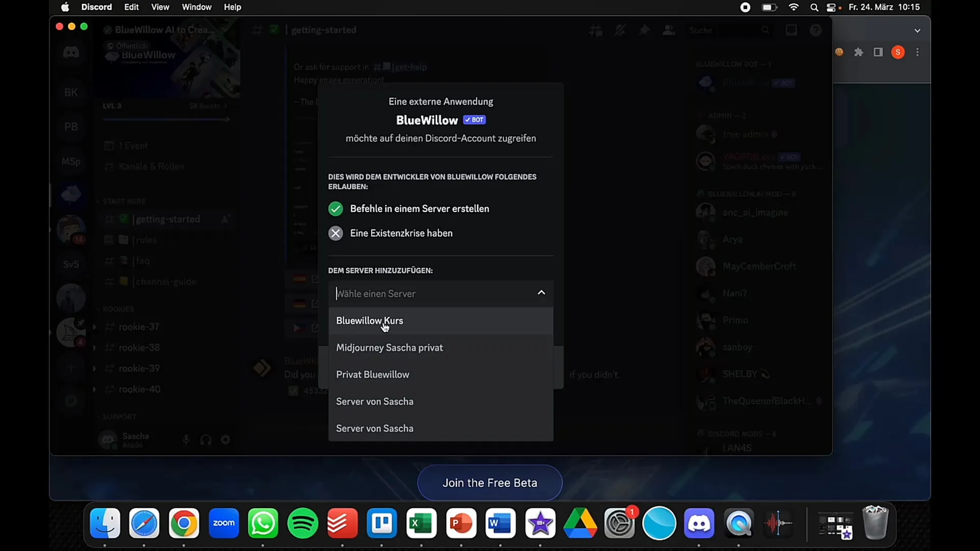Launch Excel from the dock
The height and width of the screenshot is (551, 980).
click(x=421, y=523)
